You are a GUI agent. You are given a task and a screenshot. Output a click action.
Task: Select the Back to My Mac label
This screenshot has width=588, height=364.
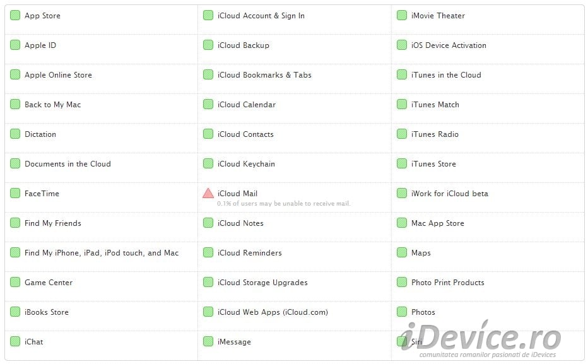tap(52, 105)
